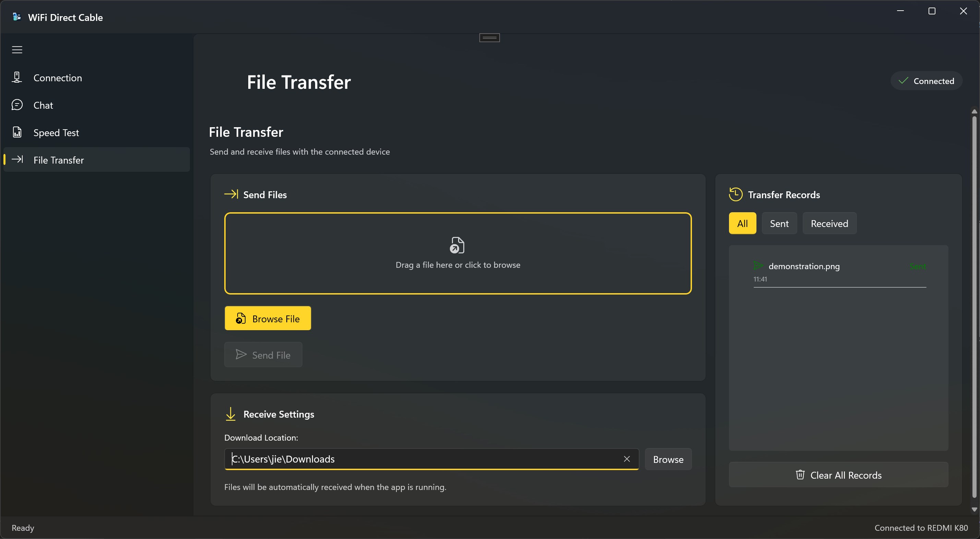Click the 'Ready' status bar text
This screenshot has width=980, height=539.
coord(23,528)
